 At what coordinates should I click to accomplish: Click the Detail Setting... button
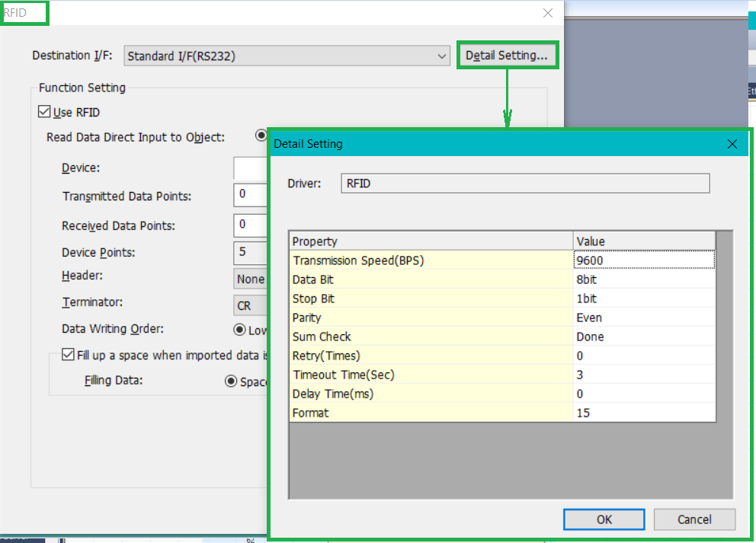507,56
